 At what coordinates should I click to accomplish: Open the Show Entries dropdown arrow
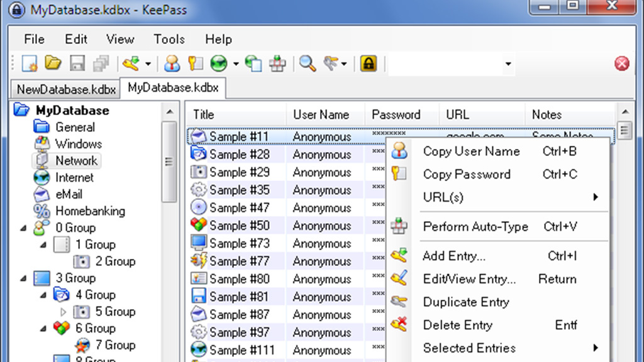344,64
